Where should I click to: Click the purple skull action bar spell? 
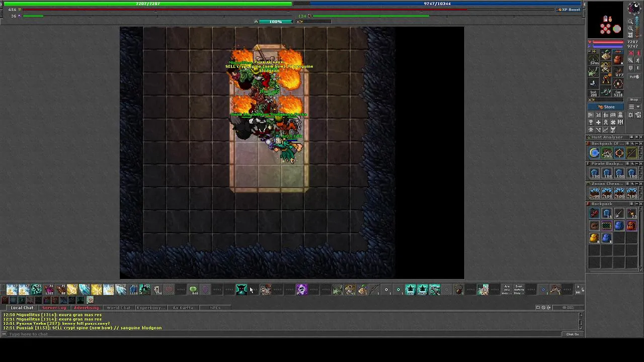(301, 289)
